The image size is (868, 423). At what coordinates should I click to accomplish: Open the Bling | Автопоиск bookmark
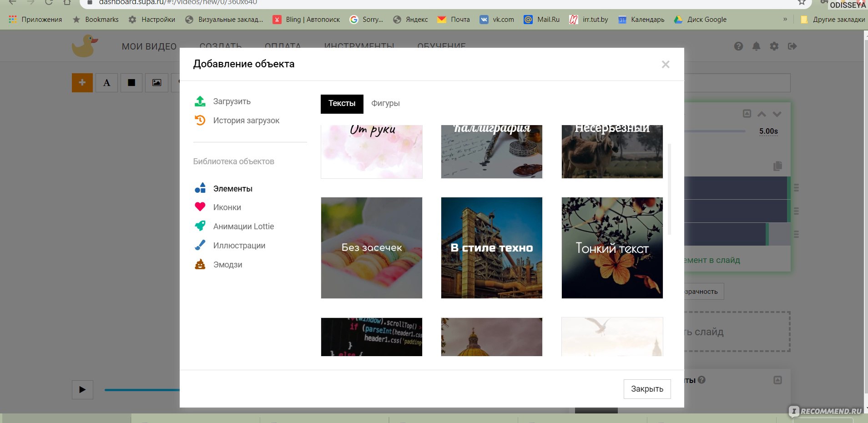[x=306, y=19]
